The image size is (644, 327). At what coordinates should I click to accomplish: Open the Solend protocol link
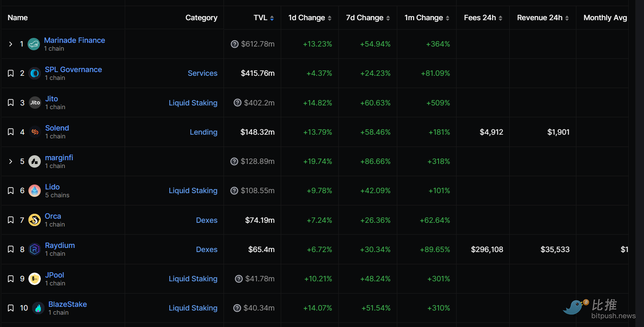57,128
